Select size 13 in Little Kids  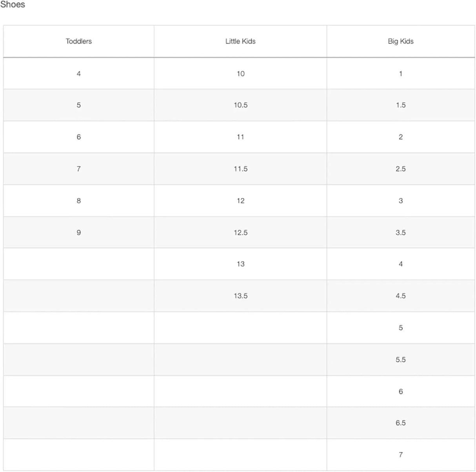240,264
